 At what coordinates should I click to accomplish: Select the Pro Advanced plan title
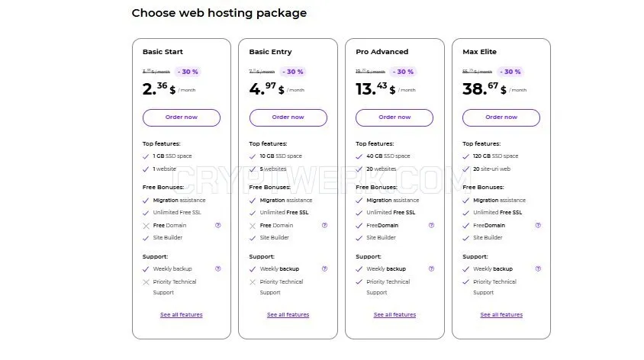click(382, 52)
